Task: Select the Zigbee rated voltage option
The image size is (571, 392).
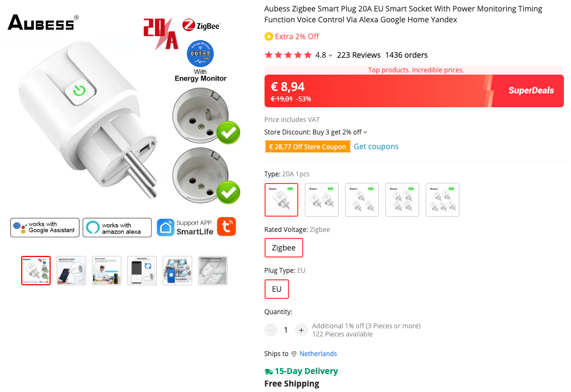Action: click(284, 248)
